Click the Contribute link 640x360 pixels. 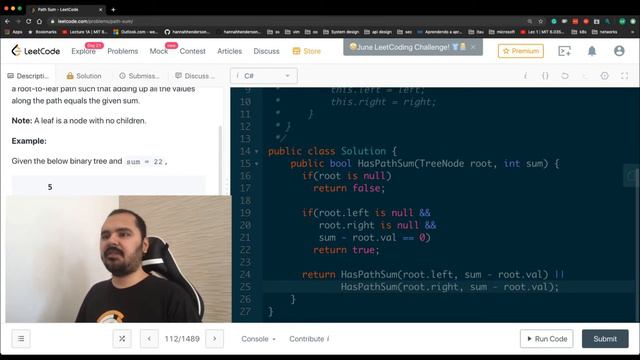309,339
